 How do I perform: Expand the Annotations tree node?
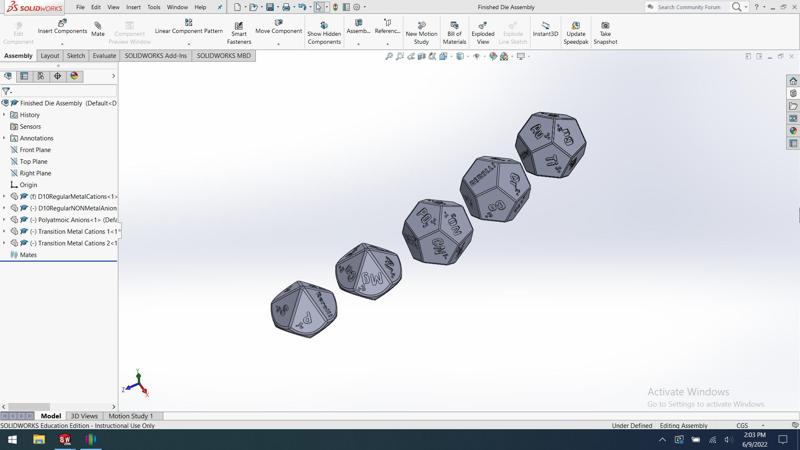[4, 138]
